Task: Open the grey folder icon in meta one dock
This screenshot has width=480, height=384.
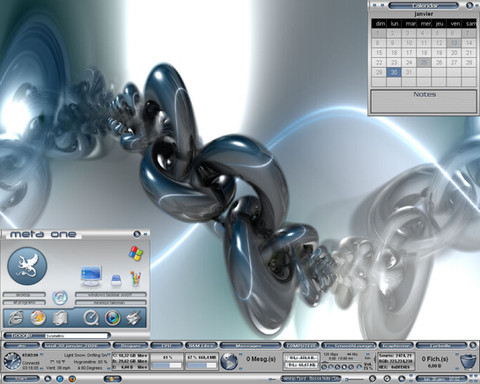Action: tap(60, 318)
